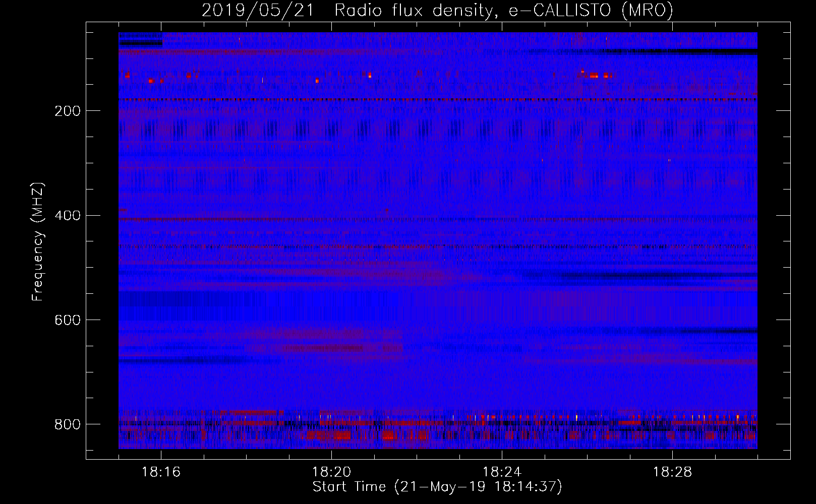The width and height of the screenshot is (816, 504).
Task: Click the 18:28 time tick label
Action: pos(672,472)
